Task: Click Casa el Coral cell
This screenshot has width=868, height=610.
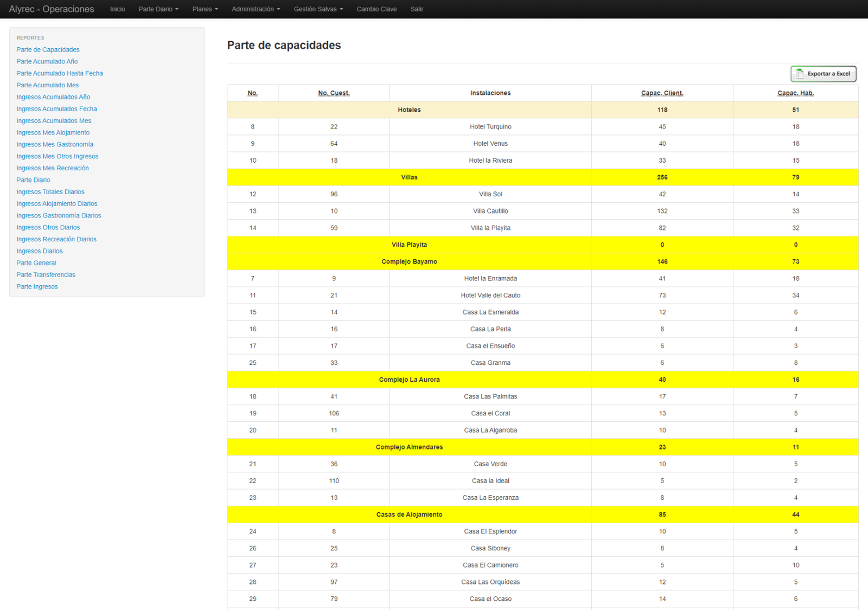Action: click(x=490, y=413)
